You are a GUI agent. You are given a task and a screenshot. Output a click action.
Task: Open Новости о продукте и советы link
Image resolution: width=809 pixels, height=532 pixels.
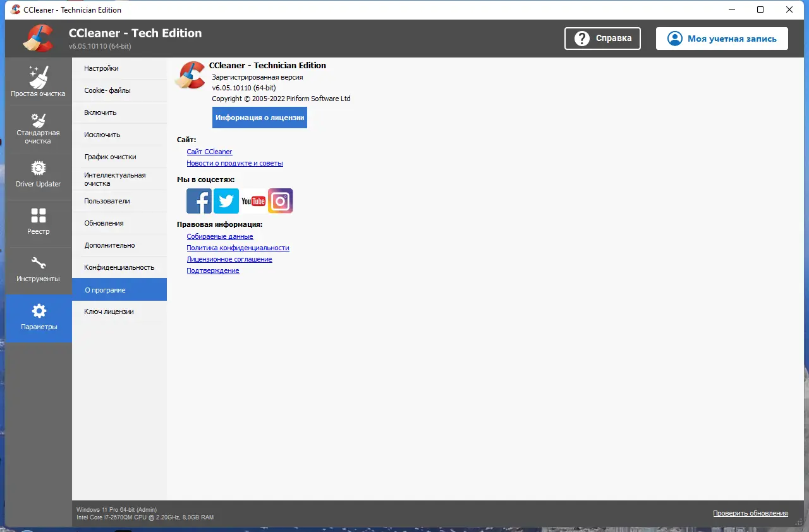pos(234,163)
